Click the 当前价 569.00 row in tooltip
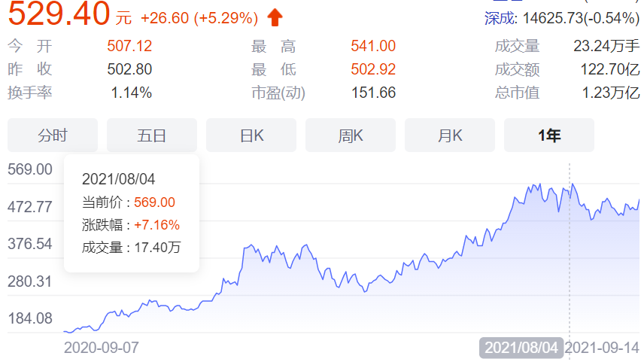The height and width of the screenshot is (362, 644). tap(128, 202)
